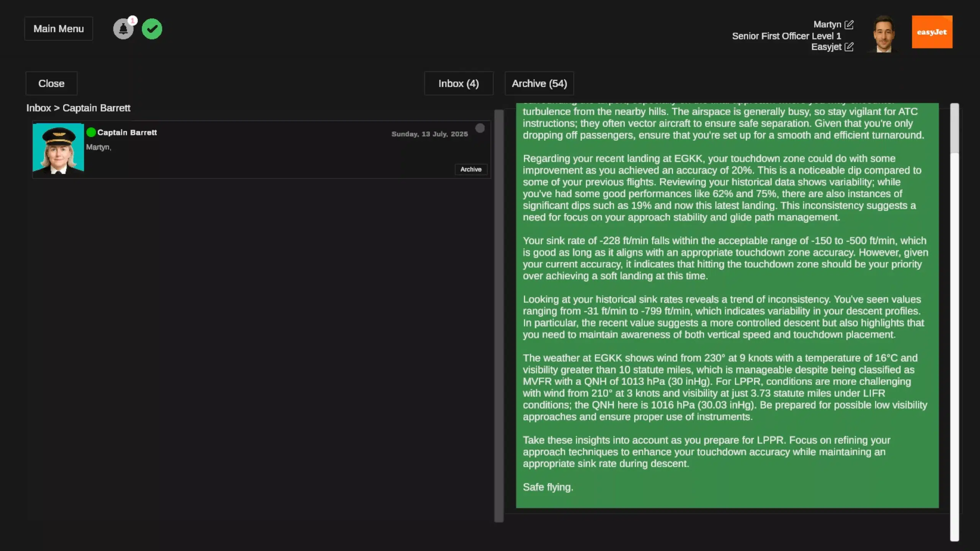Click the Inbox breadcrumb link
The image size is (980, 551).
[38, 108]
